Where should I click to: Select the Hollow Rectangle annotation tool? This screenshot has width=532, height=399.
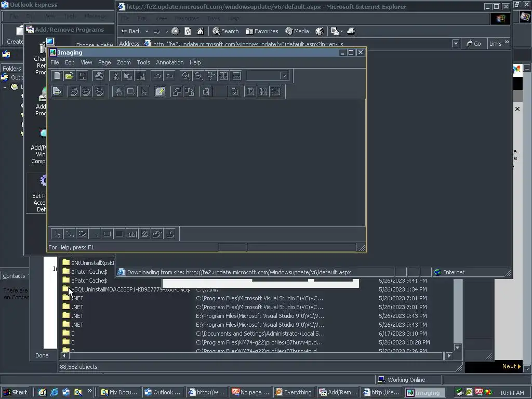pos(107,234)
